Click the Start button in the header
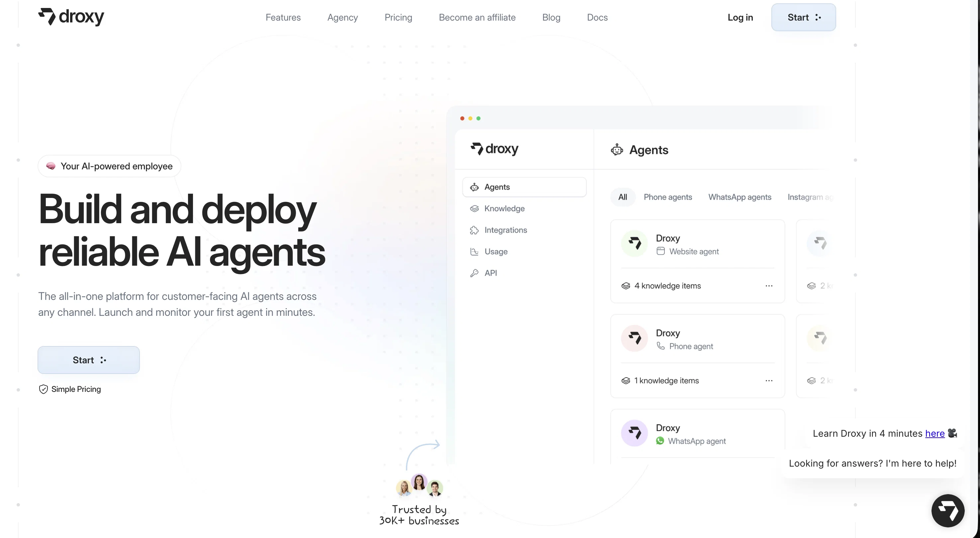Image resolution: width=980 pixels, height=538 pixels. coord(804,18)
